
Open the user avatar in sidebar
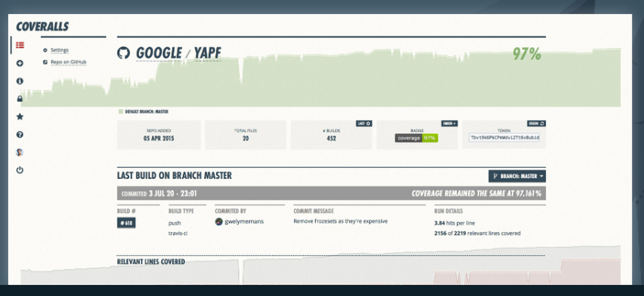[20, 153]
